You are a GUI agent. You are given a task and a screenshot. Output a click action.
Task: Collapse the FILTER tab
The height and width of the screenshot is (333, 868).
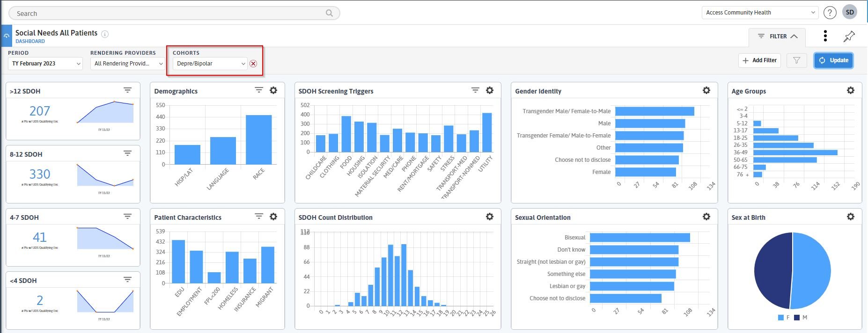click(x=777, y=36)
